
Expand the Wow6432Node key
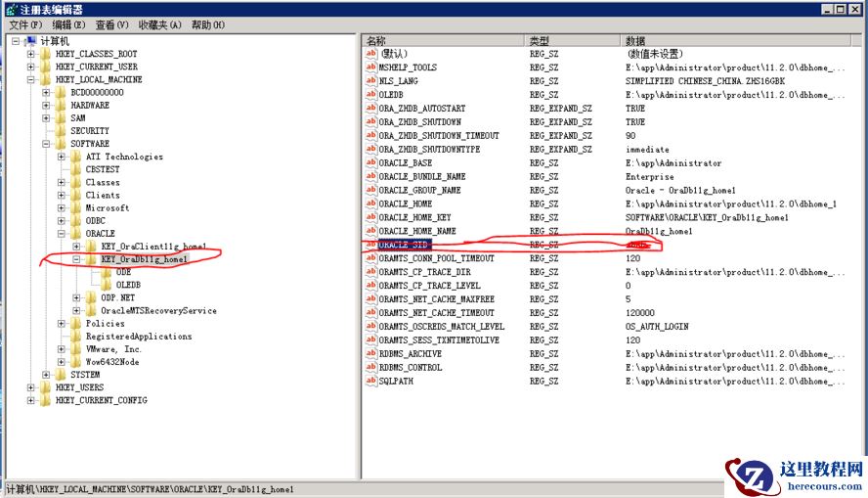coord(62,362)
